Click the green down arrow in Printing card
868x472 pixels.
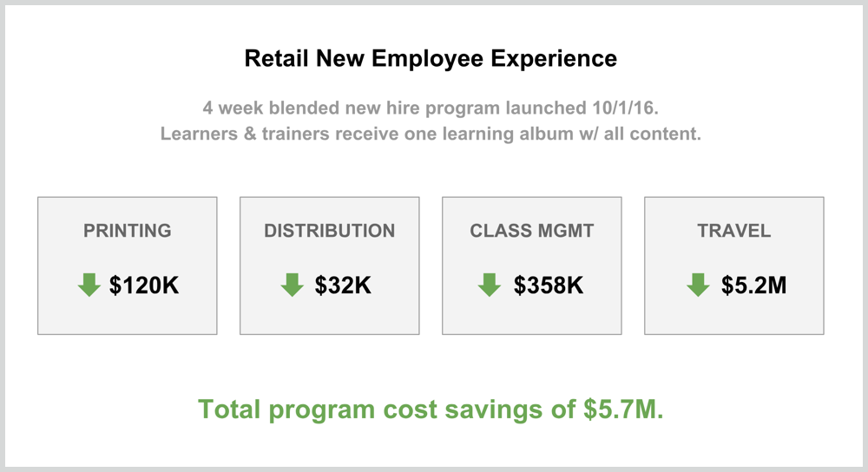coord(89,285)
